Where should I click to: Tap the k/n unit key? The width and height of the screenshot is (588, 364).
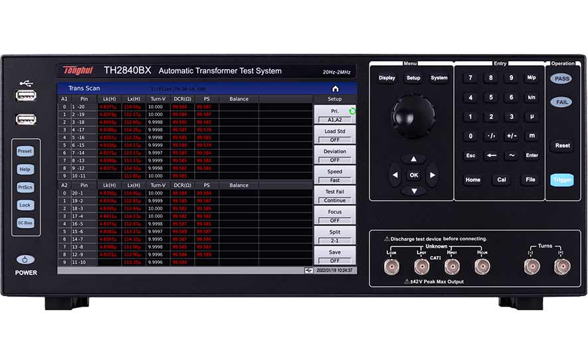pyautogui.click(x=532, y=97)
